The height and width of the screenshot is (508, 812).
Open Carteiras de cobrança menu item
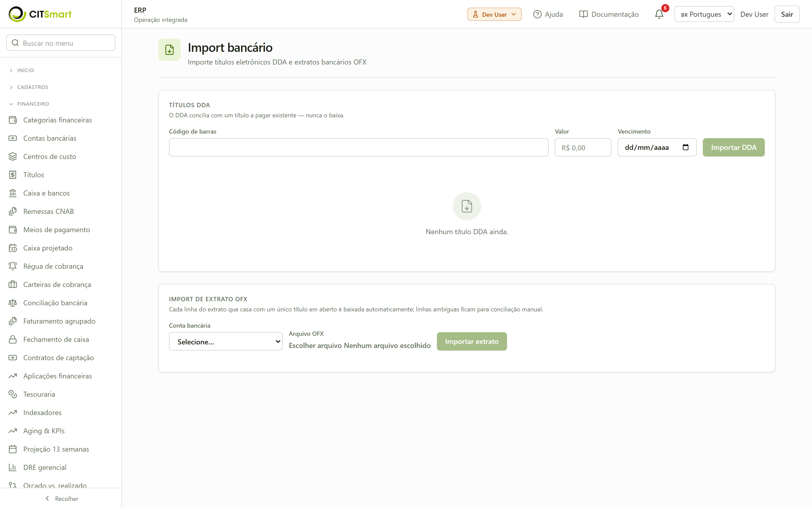(x=61, y=284)
